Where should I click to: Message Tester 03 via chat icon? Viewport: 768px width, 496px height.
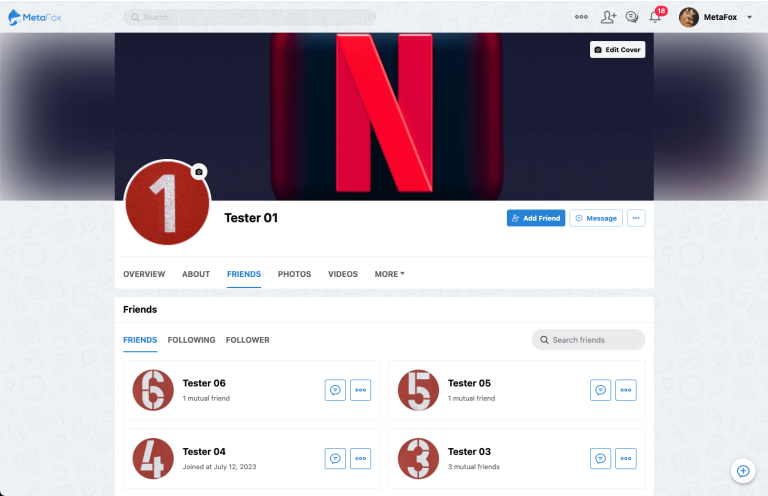(x=600, y=459)
